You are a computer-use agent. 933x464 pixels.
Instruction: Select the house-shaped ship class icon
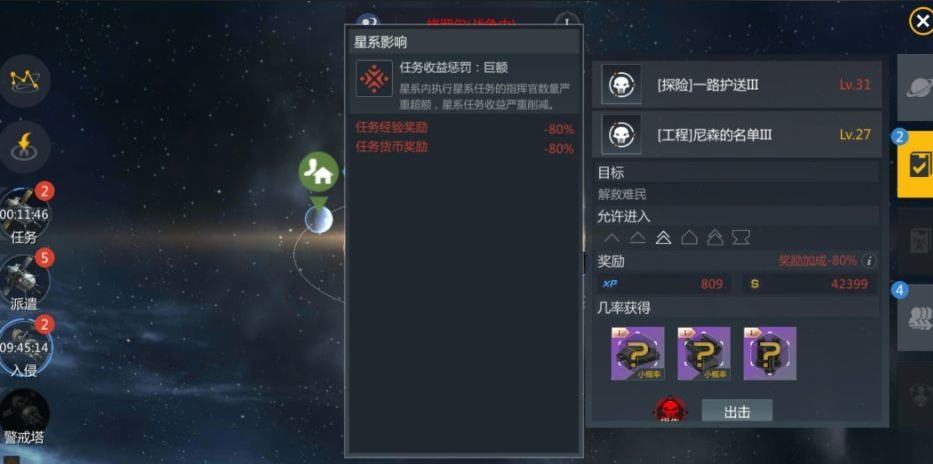(x=689, y=238)
